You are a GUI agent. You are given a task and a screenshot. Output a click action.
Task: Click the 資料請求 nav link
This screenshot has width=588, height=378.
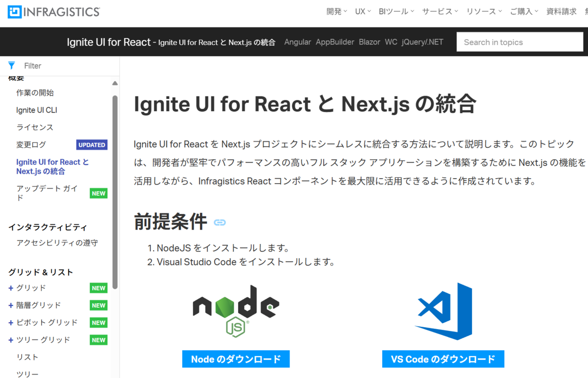click(x=562, y=11)
